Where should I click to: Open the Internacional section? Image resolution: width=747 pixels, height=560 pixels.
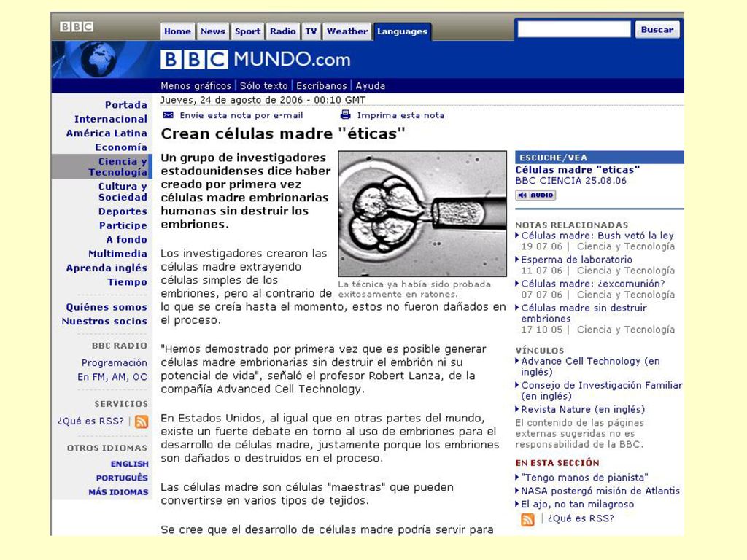tap(111, 119)
